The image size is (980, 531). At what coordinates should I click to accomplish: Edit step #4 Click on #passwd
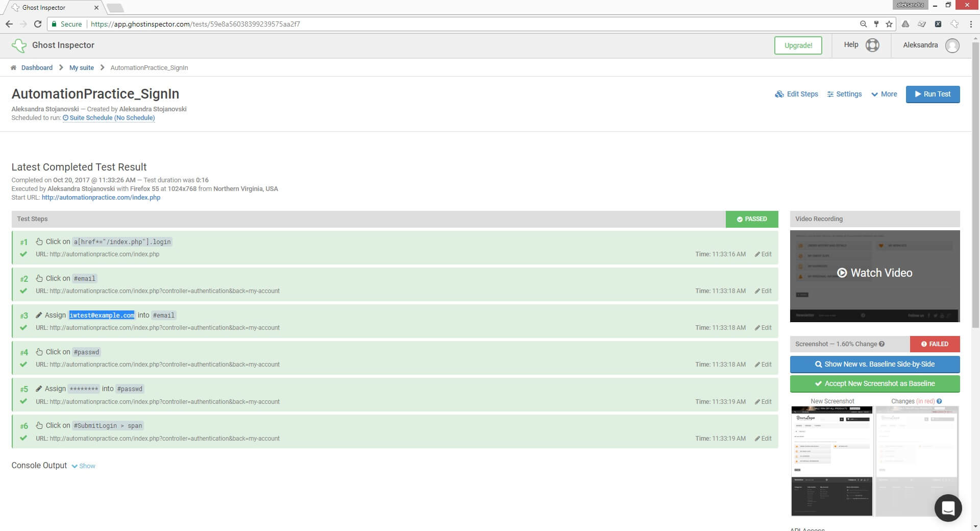coord(763,365)
